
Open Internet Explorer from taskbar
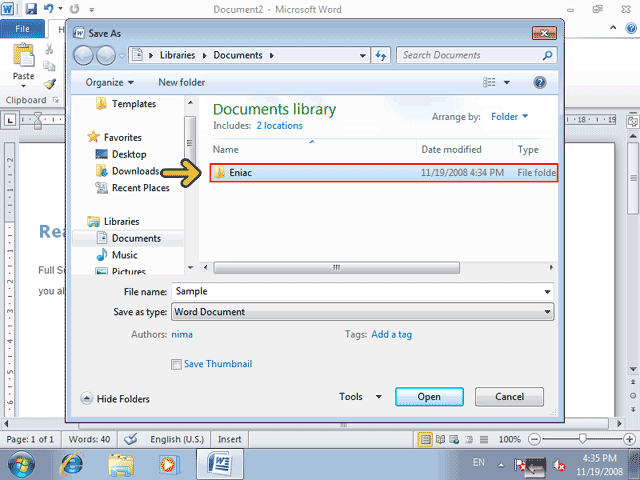click(x=71, y=464)
